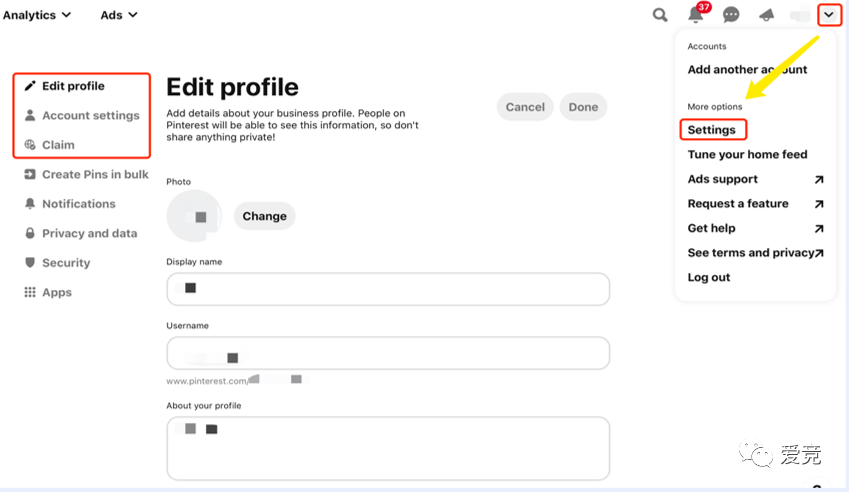Collapse the account chevron menu at top right

click(x=829, y=15)
